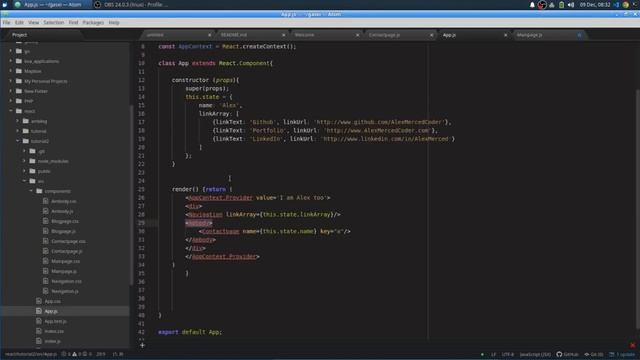Close the README.md tab
Image resolution: width=640 pixels, height=360 pixels.
point(284,35)
